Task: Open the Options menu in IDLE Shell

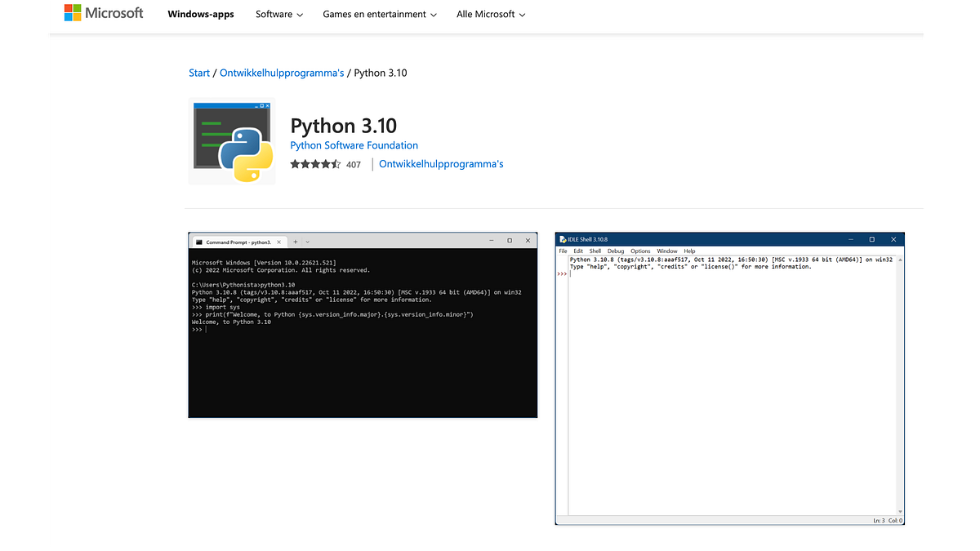Action: click(640, 251)
